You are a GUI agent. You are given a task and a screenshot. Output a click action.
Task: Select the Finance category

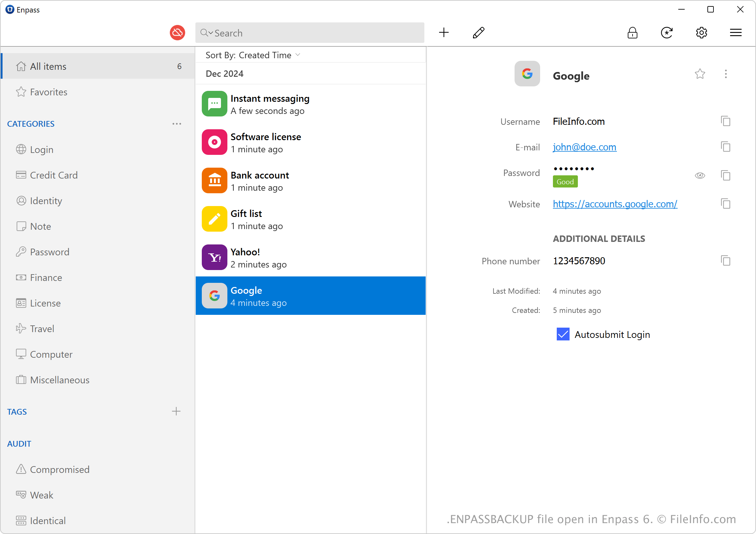point(98,277)
